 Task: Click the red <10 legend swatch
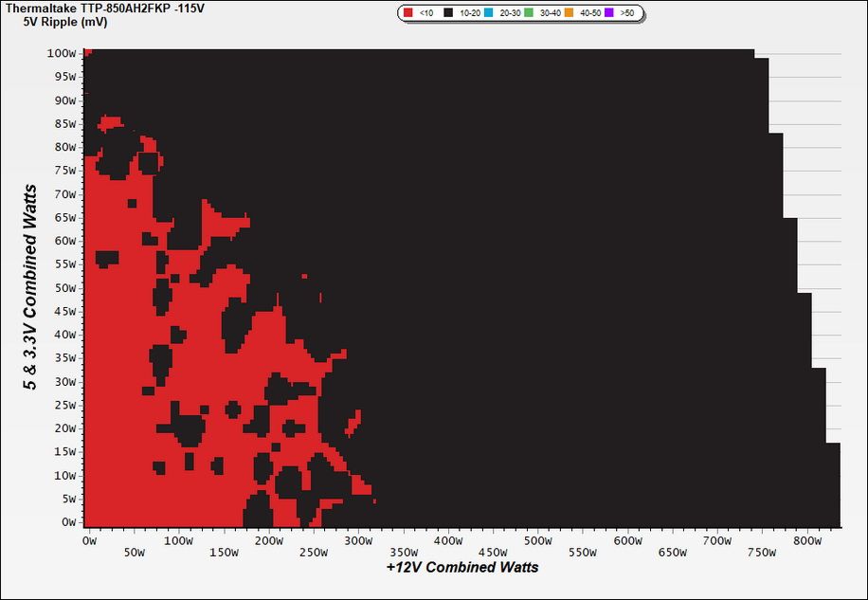[x=408, y=12]
